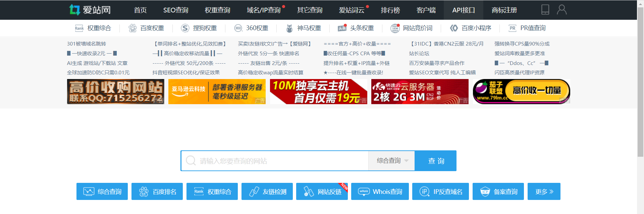
Task: Expand the 更多 quick tools list
Action: [x=544, y=192]
